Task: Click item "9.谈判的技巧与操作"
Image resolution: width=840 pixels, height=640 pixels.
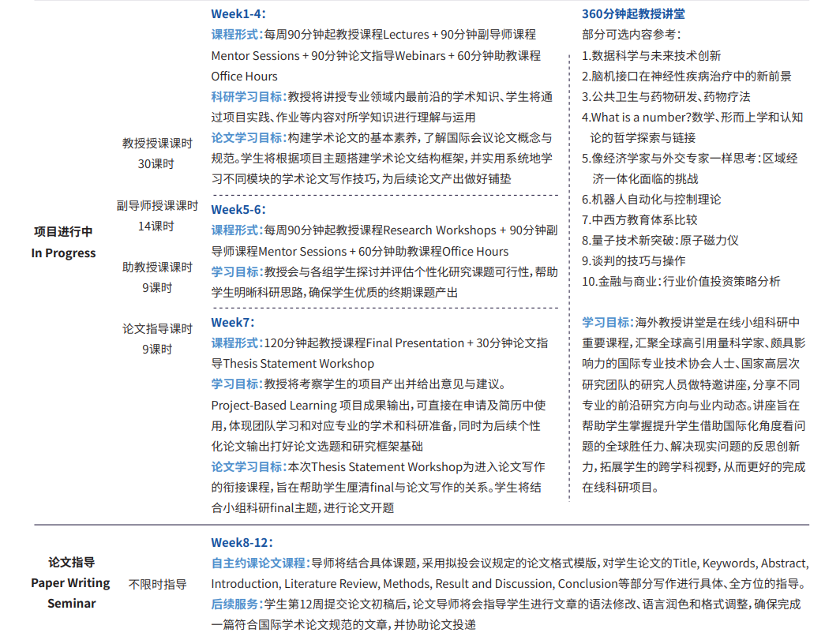Action: coord(634,261)
